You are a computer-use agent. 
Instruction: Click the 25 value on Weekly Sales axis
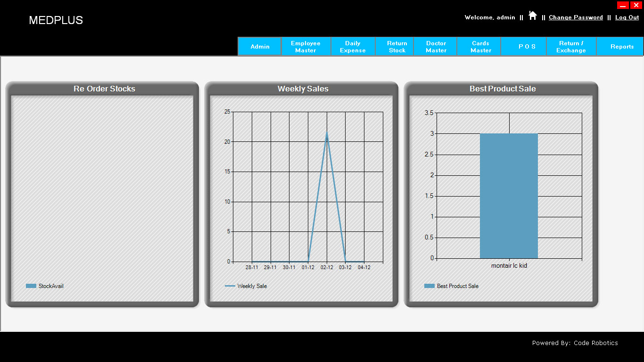(x=227, y=112)
